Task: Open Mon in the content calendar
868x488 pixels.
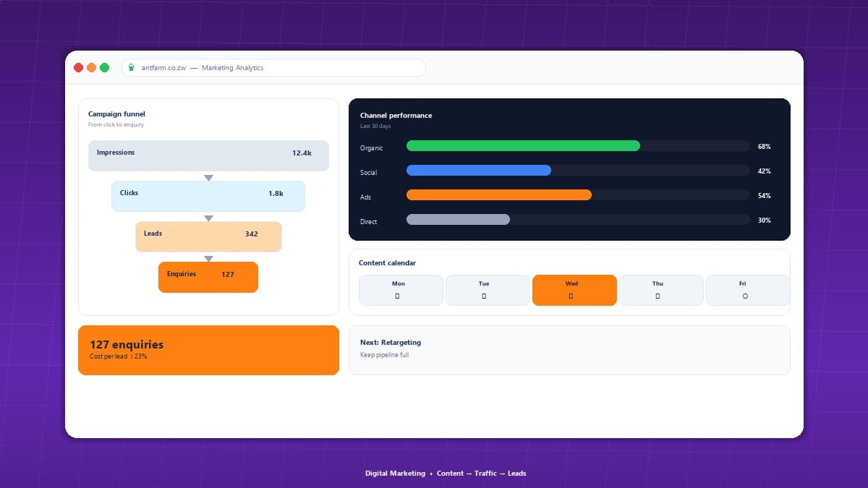Action: click(401, 290)
